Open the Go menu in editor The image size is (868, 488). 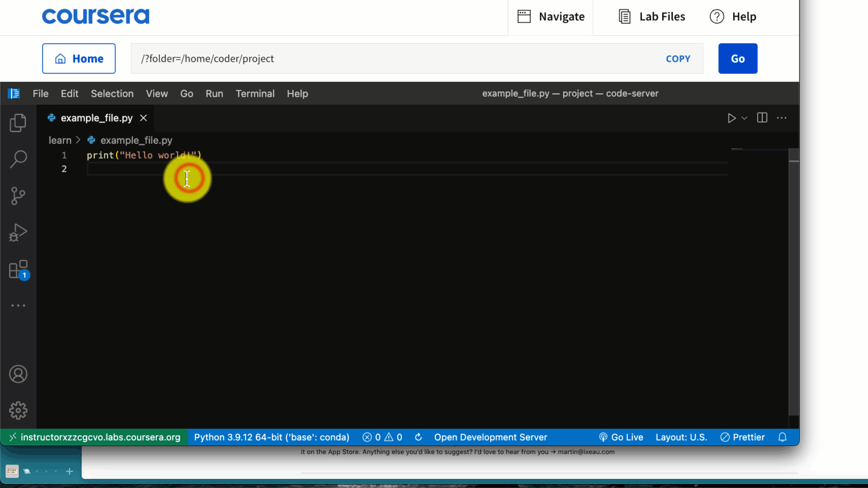[187, 94]
